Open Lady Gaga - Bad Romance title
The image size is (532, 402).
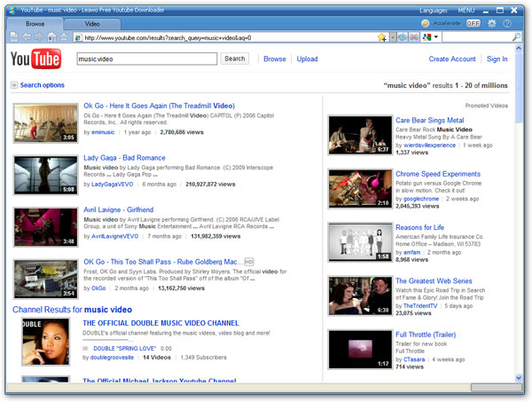pyautogui.click(x=124, y=158)
